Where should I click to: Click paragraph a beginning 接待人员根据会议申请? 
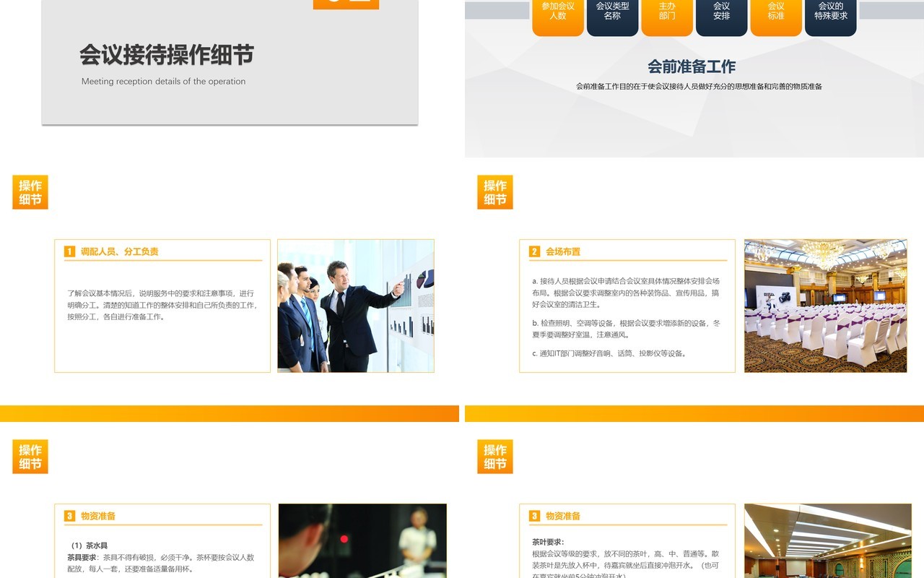pyautogui.click(x=626, y=293)
